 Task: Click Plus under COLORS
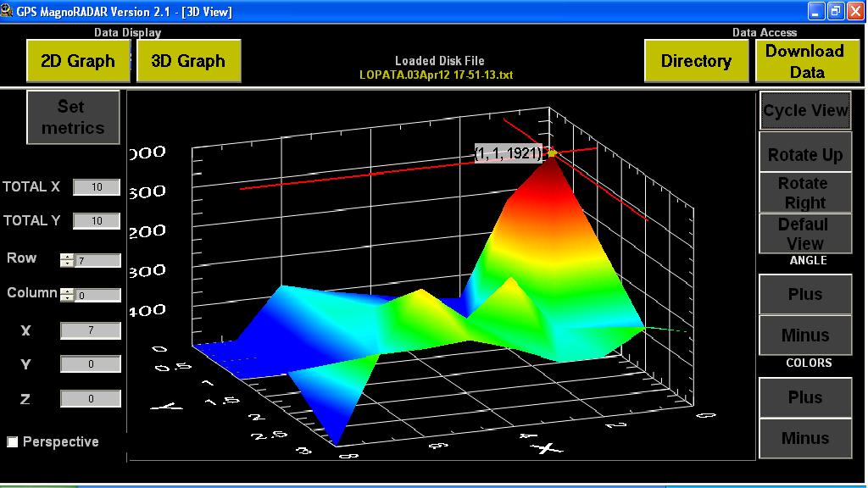tap(804, 397)
